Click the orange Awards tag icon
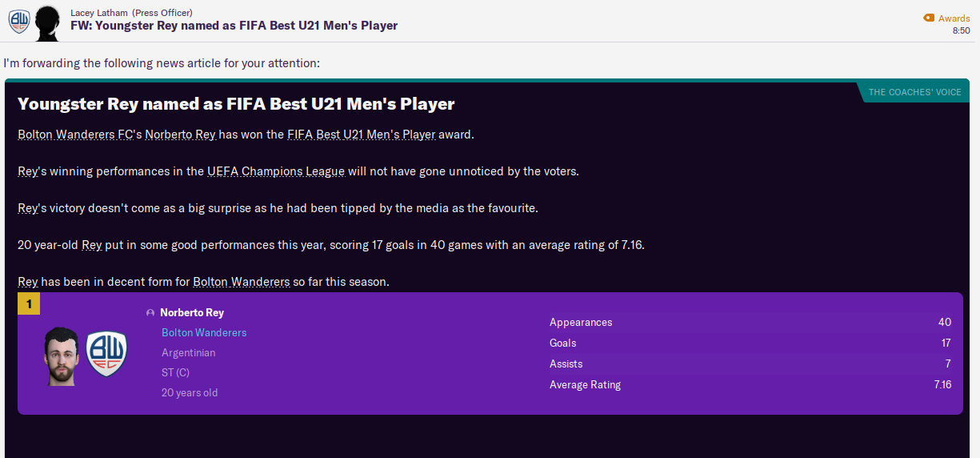980x458 pixels. click(x=928, y=18)
